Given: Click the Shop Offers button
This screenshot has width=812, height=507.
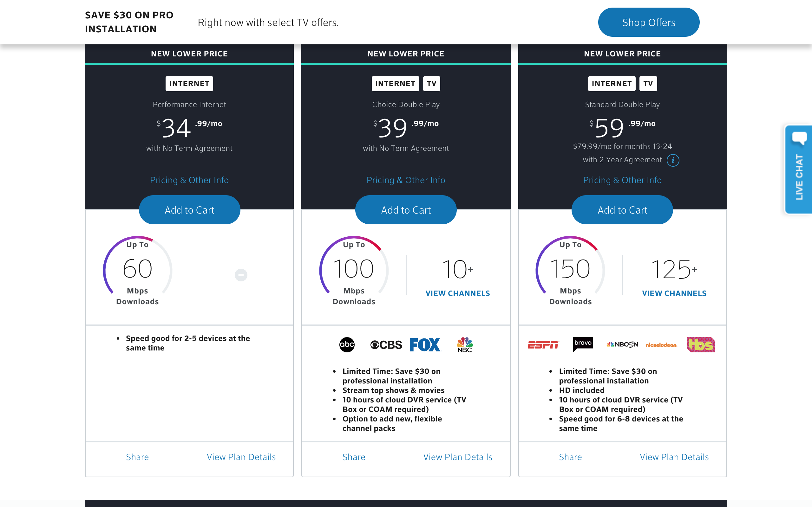Looking at the screenshot, I should click(x=648, y=22).
